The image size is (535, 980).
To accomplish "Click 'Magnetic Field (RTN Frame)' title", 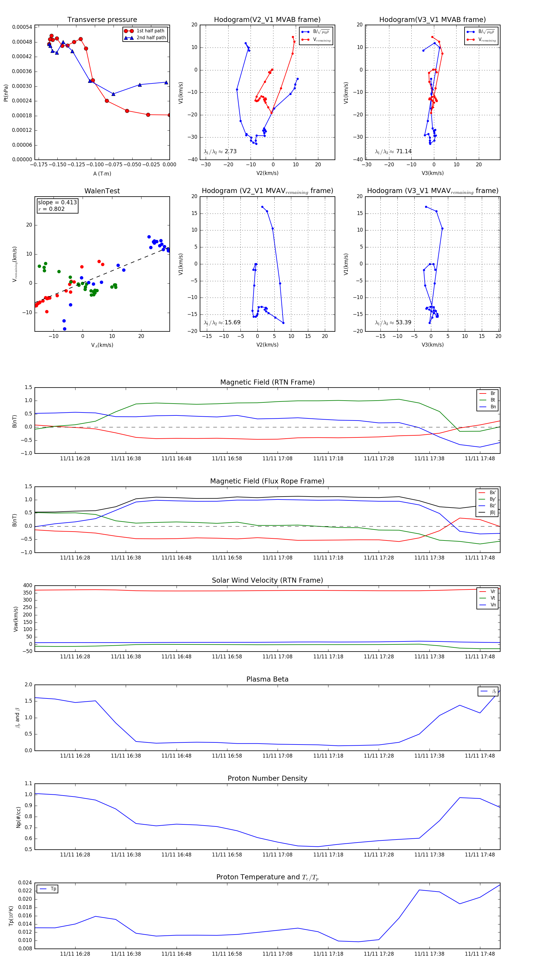I will coord(267,382).
